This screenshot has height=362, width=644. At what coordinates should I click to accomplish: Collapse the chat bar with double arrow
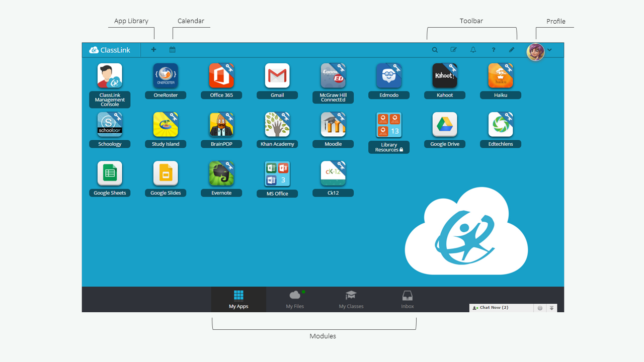click(551, 308)
